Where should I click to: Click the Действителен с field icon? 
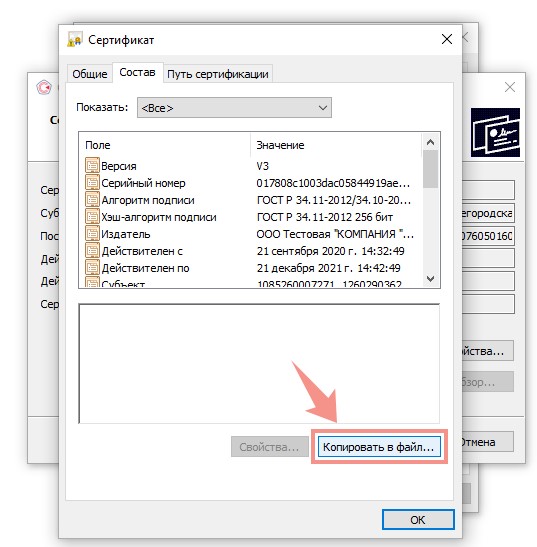[92, 250]
